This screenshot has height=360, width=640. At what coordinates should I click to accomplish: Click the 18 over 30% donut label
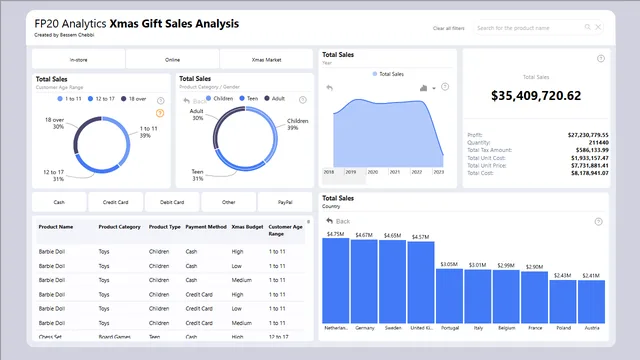55,123
